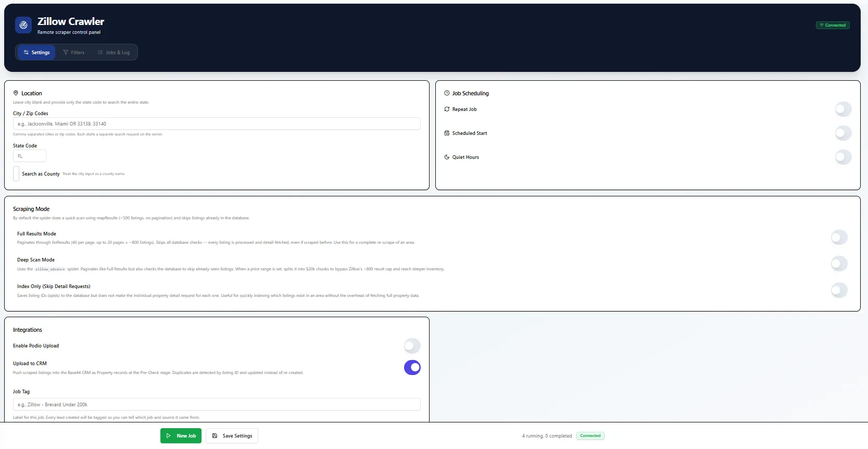Click the zillow_advance code label

50,269
